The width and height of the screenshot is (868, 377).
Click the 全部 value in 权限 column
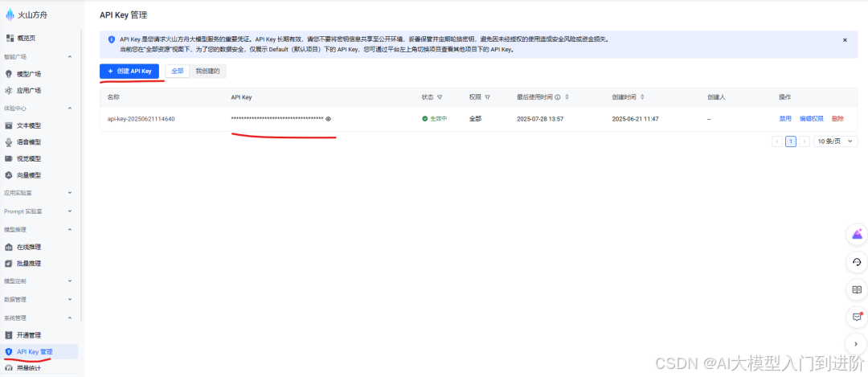click(475, 119)
